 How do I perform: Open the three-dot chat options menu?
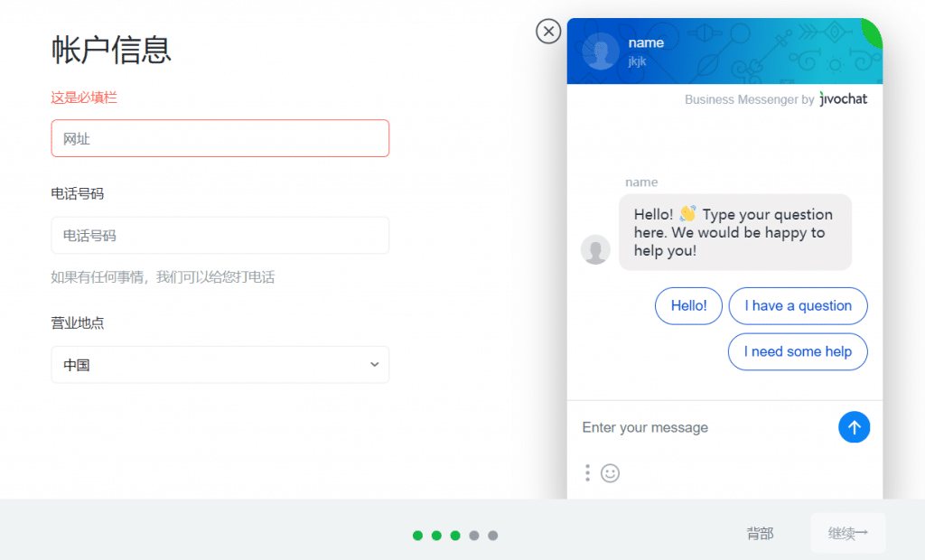coord(587,473)
